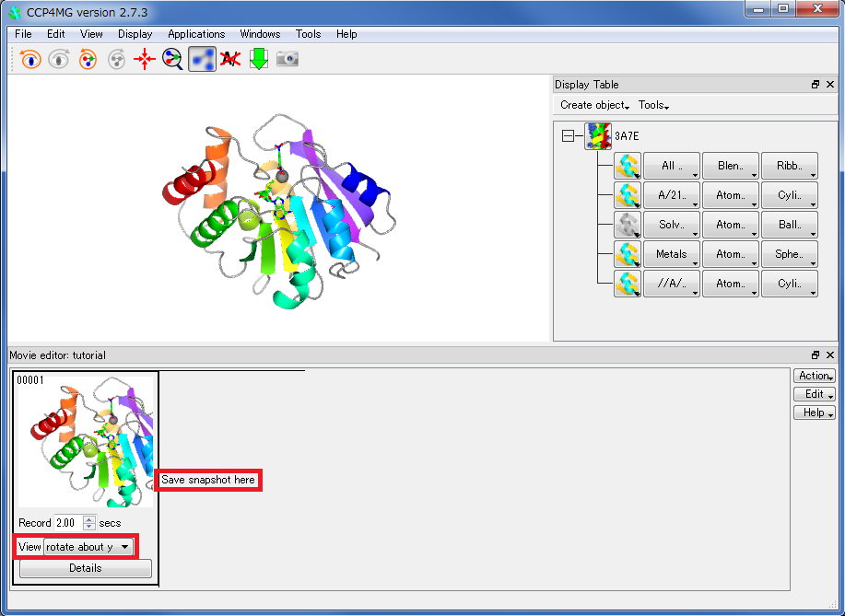This screenshot has width=845, height=616.
Task: Click the Action button in Movie editor
Action: tap(815, 376)
